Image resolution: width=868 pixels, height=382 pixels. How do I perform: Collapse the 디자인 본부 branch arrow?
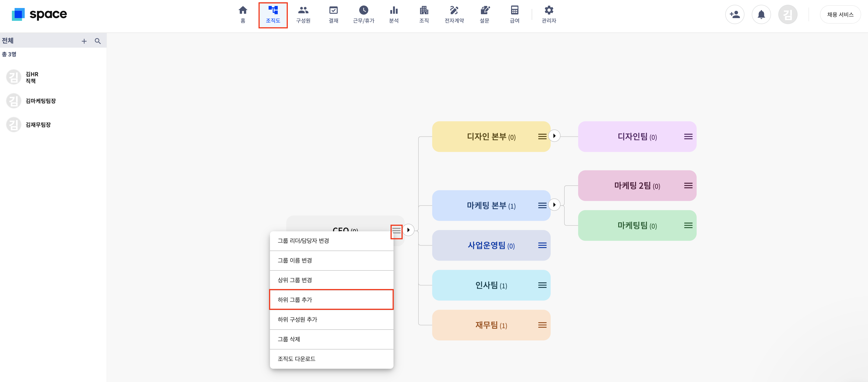tap(554, 136)
